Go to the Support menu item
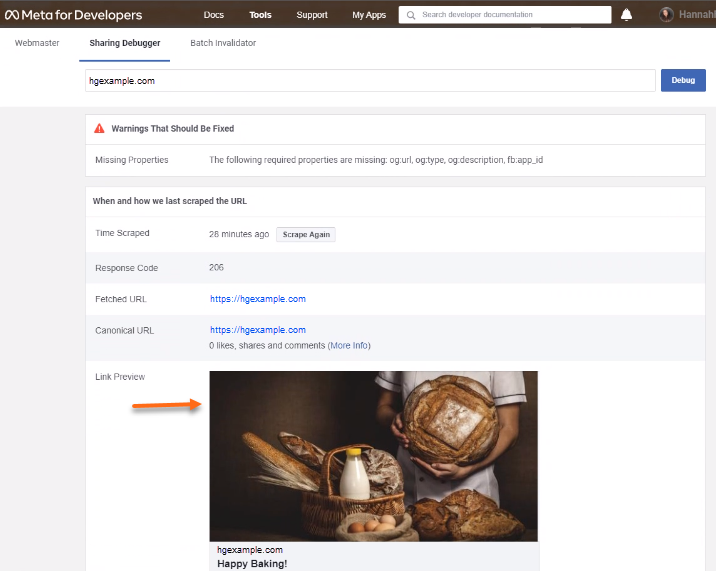 [x=312, y=15]
